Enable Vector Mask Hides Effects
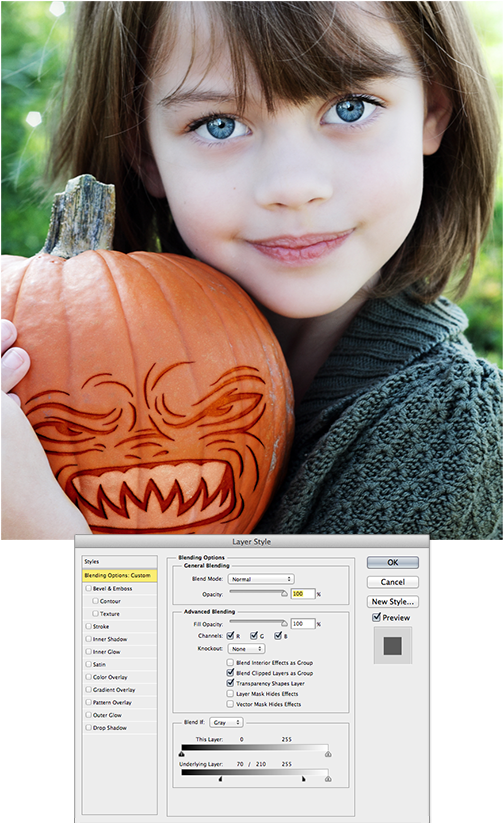Image resolution: width=504 pixels, height=823 pixels. tap(230, 704)
